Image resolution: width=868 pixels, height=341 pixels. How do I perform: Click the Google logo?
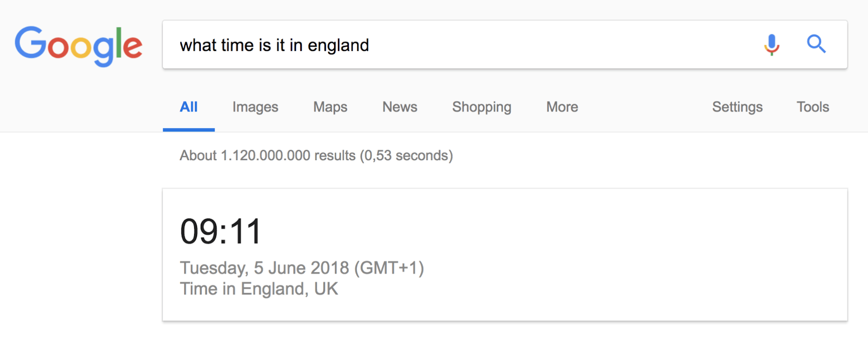coord(79,45)
